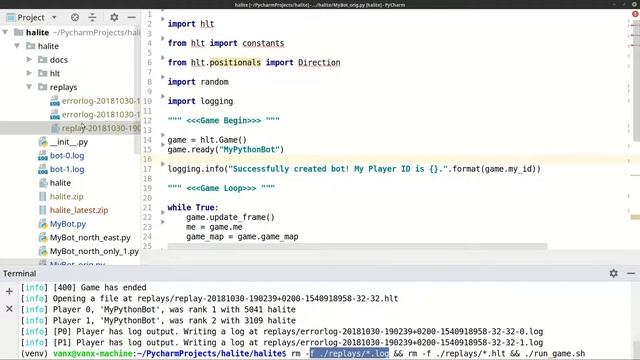Close the current terminal session with X

pyautogui.click(x=9, y=309)
